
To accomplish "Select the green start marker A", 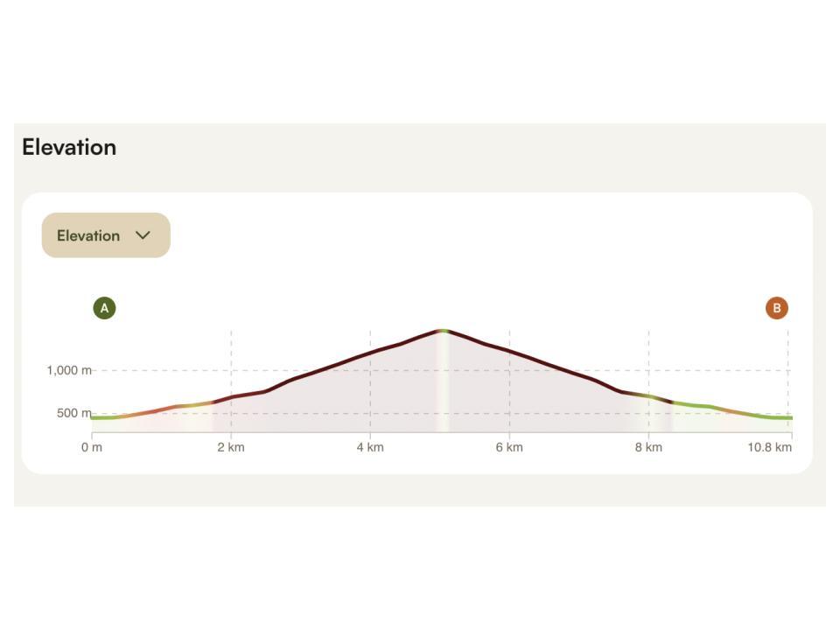I will tap(104, 308).
